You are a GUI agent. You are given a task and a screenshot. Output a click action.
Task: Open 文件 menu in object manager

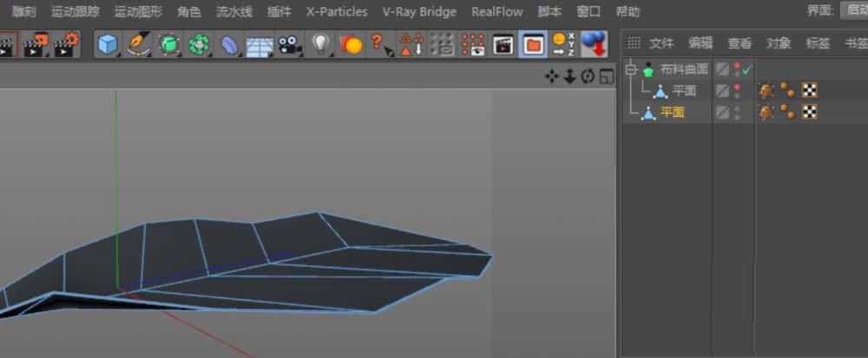click(x=661, y=42)
